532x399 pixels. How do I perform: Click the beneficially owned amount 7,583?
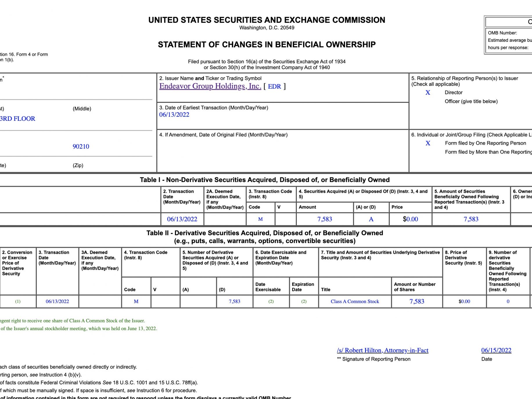coord(471,219)
